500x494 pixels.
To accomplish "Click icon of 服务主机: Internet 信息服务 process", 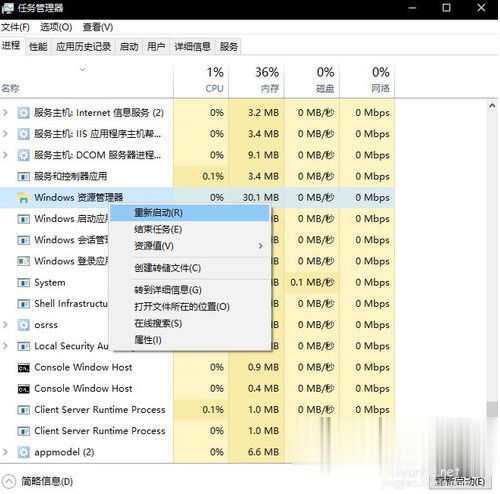I will tap(23, 113).
